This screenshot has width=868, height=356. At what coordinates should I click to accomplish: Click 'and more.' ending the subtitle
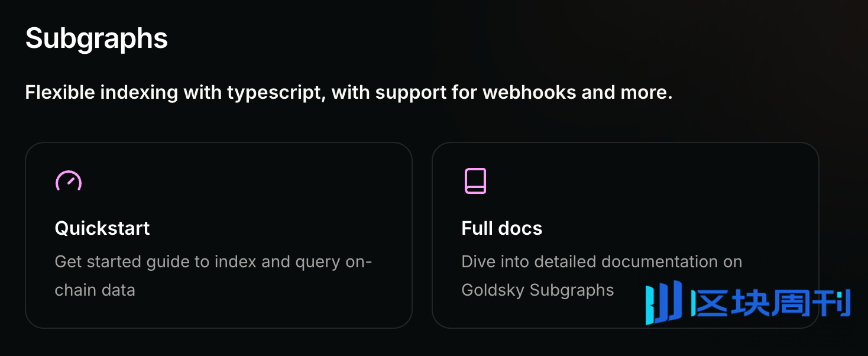627,93
